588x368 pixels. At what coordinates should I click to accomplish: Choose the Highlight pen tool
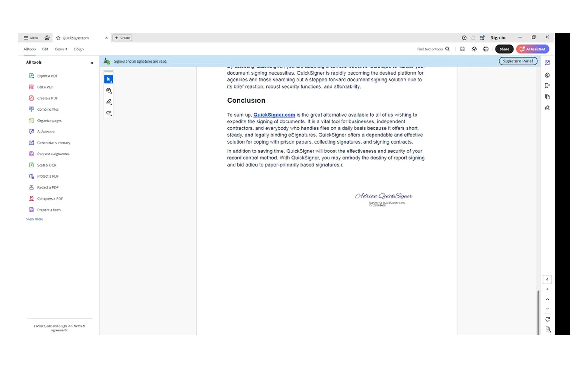click(109, 101)
